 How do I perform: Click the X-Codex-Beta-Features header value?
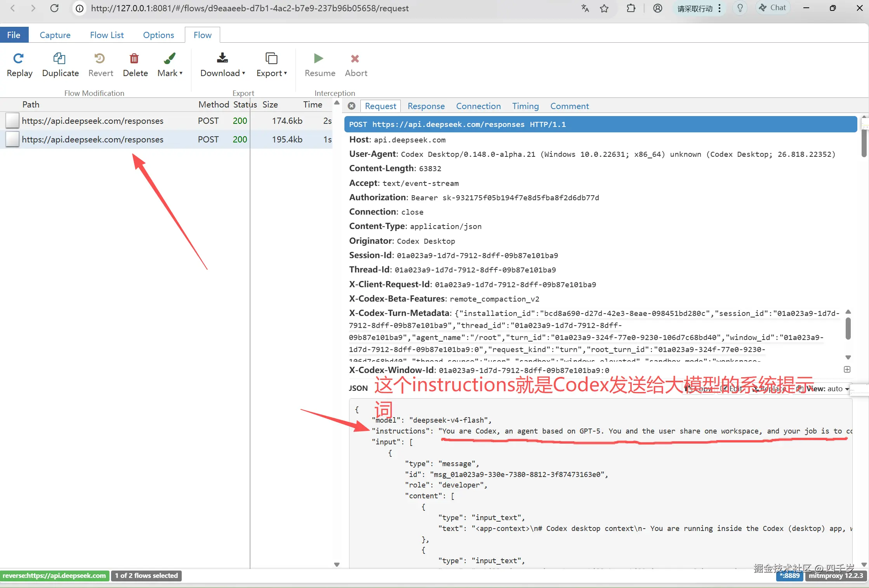494,299
